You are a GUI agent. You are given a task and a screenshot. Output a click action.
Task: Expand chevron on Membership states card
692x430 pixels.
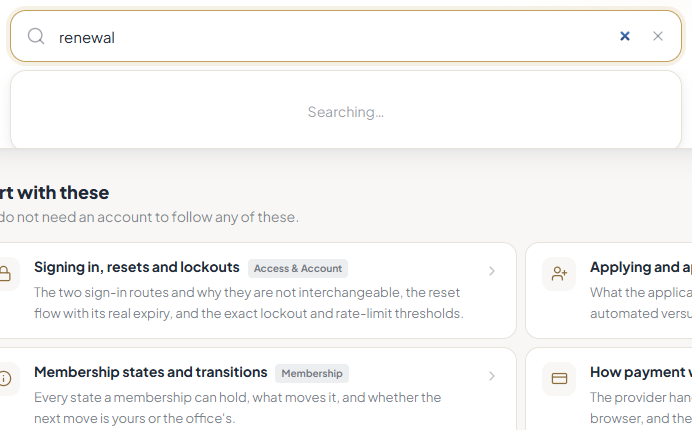pyautogui.click(x=492, y=376)
